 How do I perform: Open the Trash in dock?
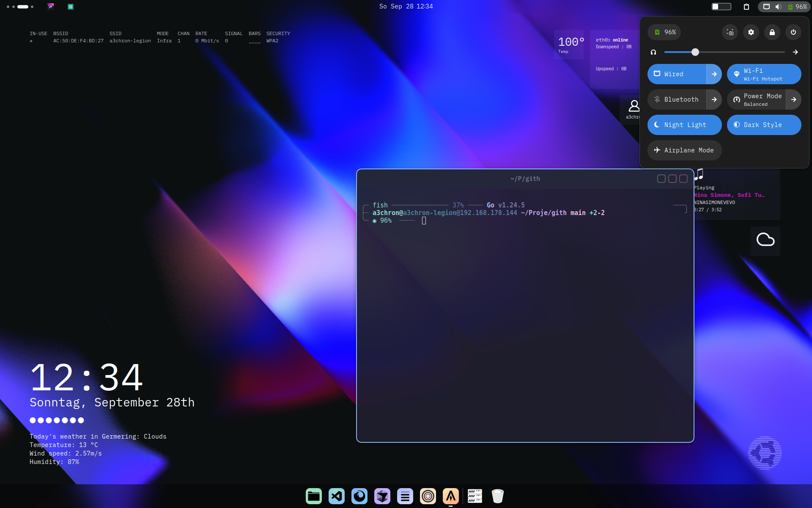(498, 496)
